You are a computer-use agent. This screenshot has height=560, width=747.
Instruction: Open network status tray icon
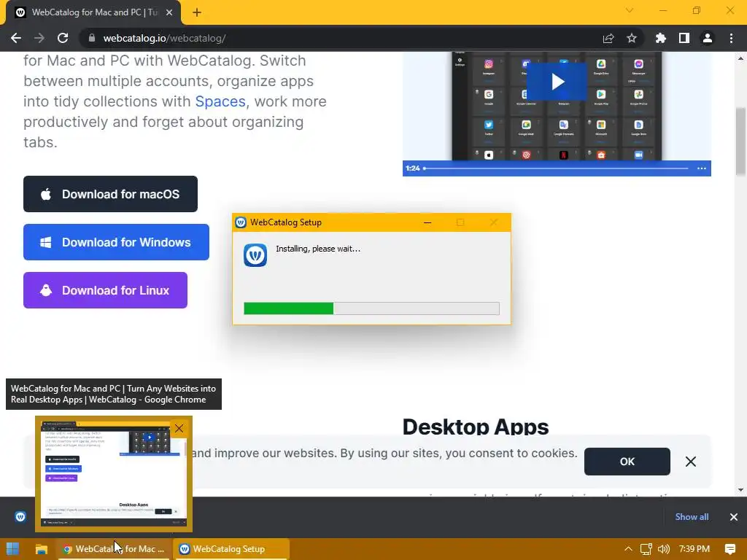[x=646, y=549]
